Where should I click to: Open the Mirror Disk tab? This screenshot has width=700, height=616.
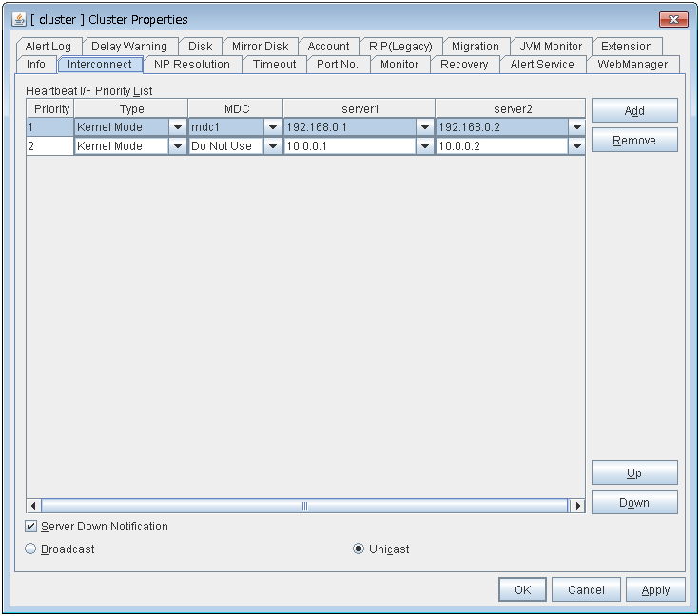tap(260, 46)
